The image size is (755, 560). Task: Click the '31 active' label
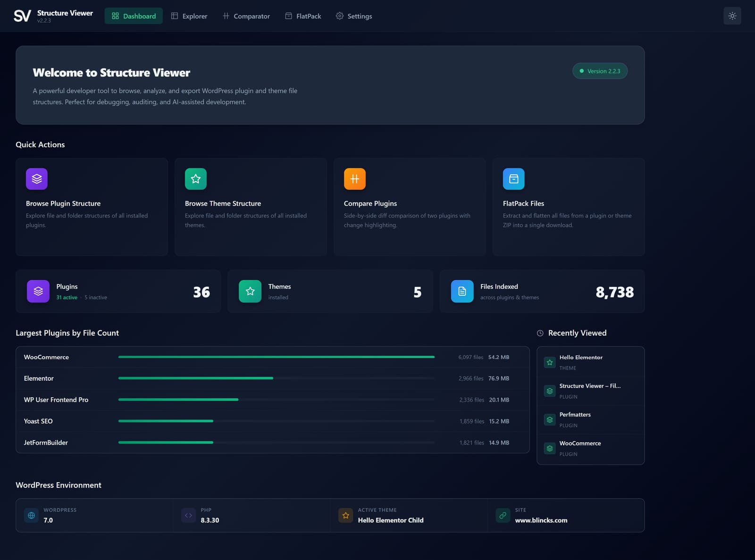coord(67,298)
